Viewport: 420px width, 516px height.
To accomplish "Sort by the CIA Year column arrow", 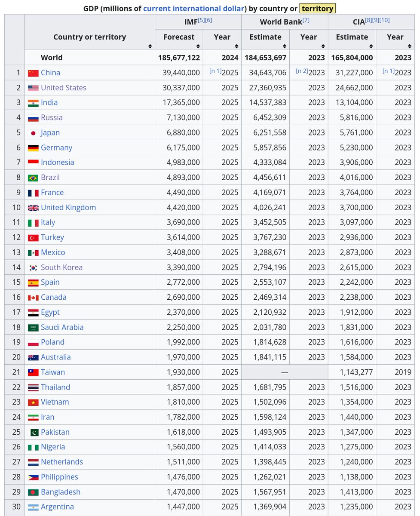I will click(410, 46).
